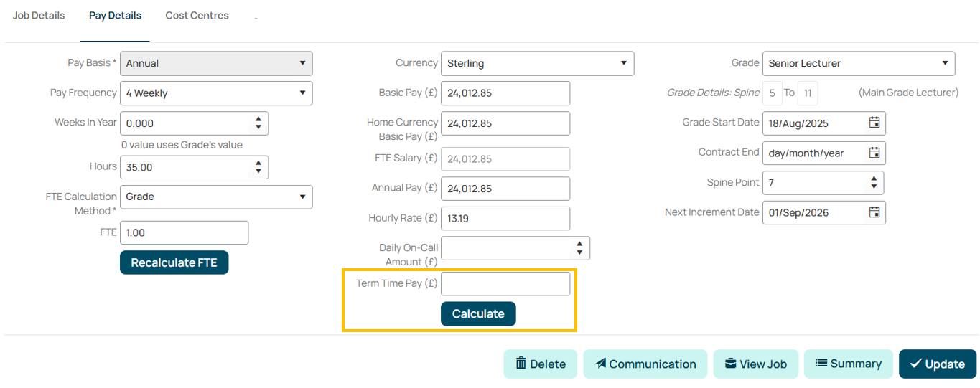Click Update with the checkmark icon
980x388 pixels.
[937, 364]
